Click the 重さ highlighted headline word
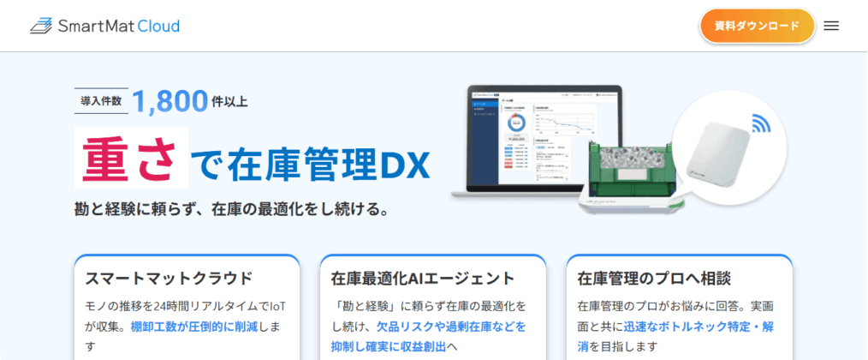The height and width of the screenshot is (360, 868). point(131,158)
